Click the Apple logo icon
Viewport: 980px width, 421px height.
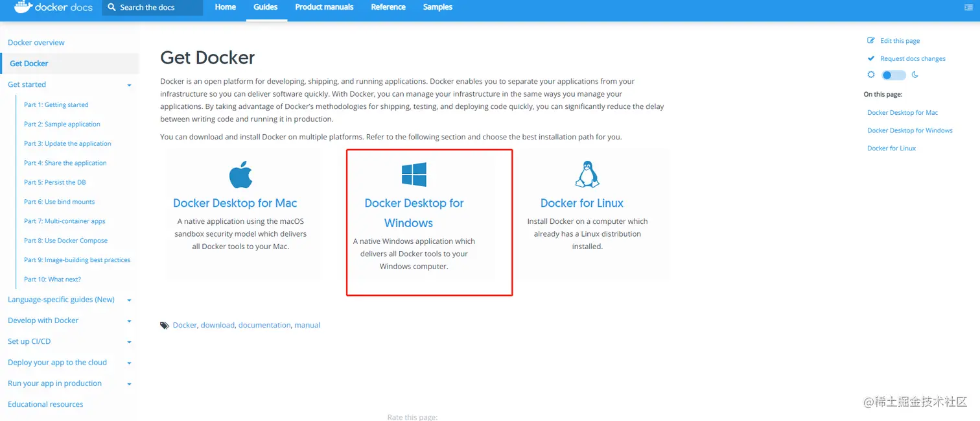pos(240,175)
